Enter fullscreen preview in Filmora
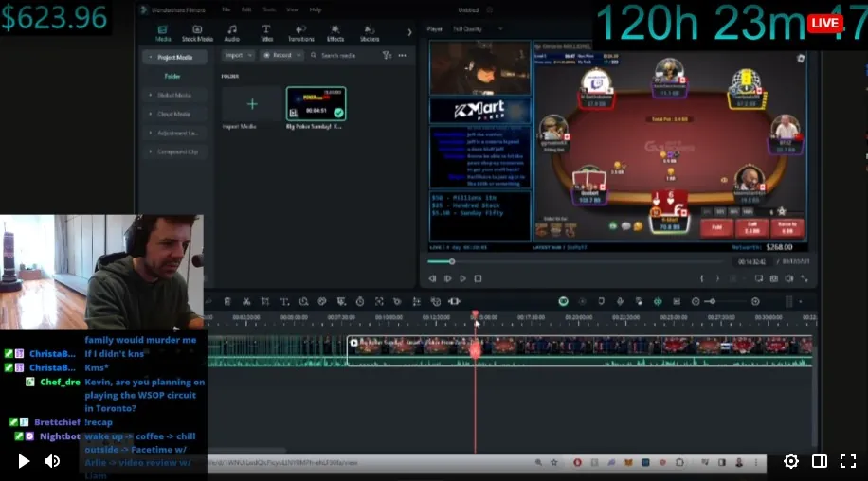This screenshot has width=868, height=481. [805, 278]
